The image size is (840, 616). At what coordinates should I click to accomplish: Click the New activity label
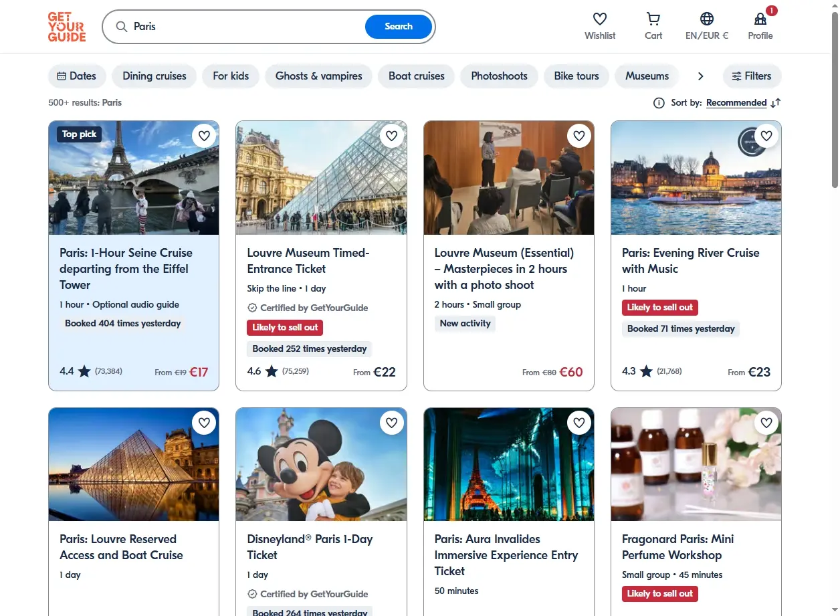[x=465, y=324]
